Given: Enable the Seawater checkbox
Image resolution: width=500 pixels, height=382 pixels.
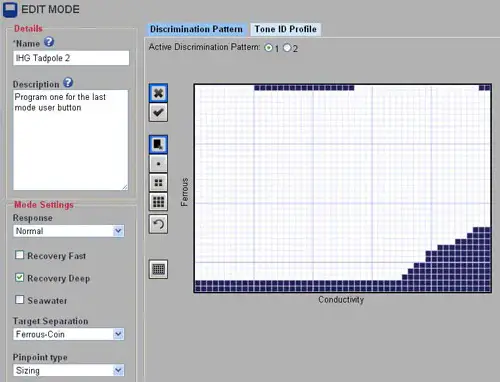Looking at the screenshot, I should (x=20, y=300).
